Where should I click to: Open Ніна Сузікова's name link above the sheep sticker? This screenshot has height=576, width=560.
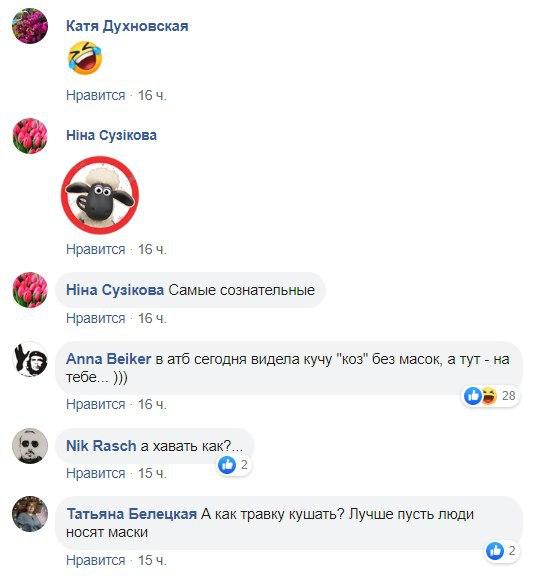(x=111, y=135)
